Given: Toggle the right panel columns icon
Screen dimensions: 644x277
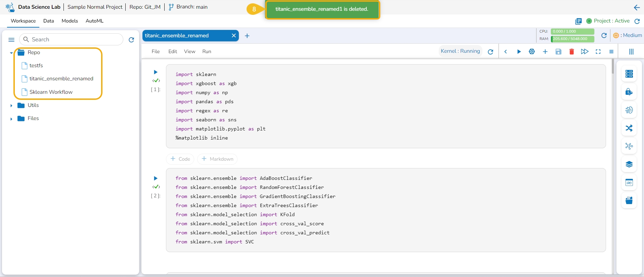Looking at the screenshot, I should point(631,51).
